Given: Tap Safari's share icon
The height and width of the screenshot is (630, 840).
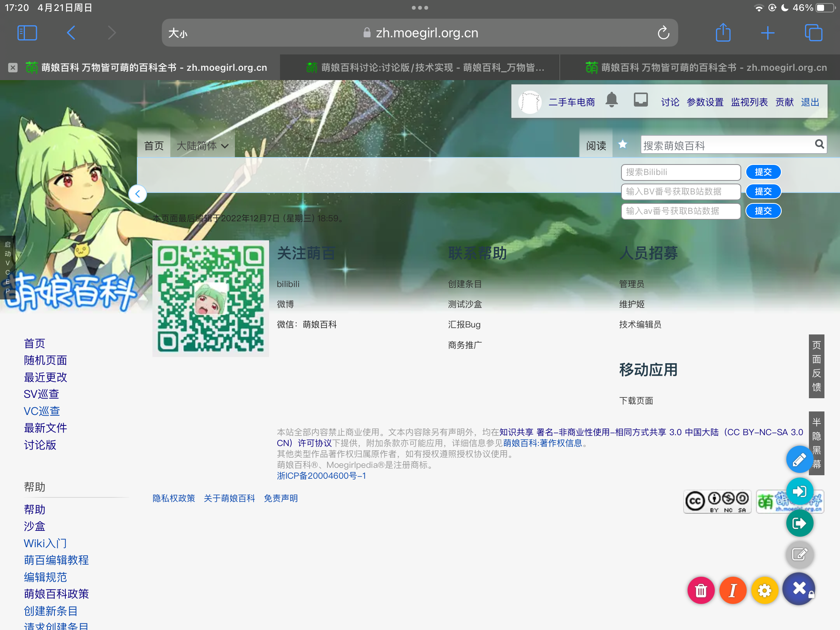Looking at the screenshot, I should pyautogui.click(x=723, y=33).
